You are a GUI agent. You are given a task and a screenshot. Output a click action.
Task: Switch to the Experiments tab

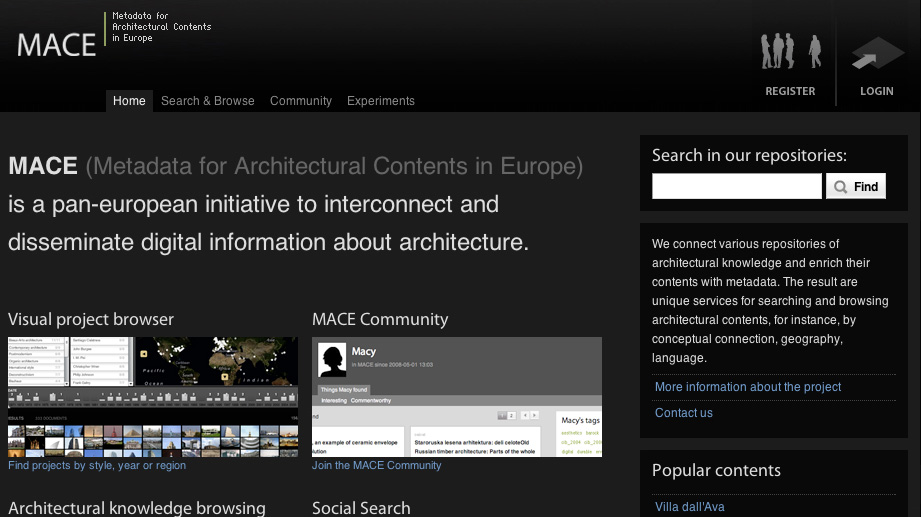point(380,101)
